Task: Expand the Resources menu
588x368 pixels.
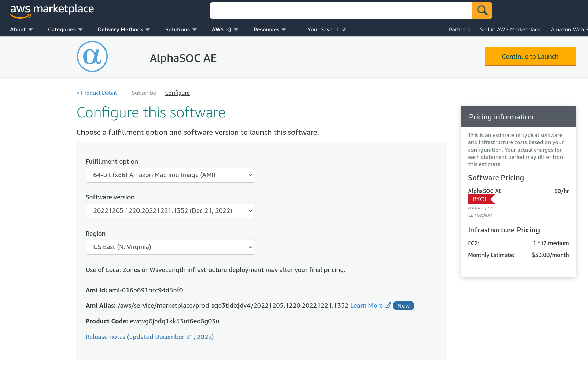Action: pos(270,30)
